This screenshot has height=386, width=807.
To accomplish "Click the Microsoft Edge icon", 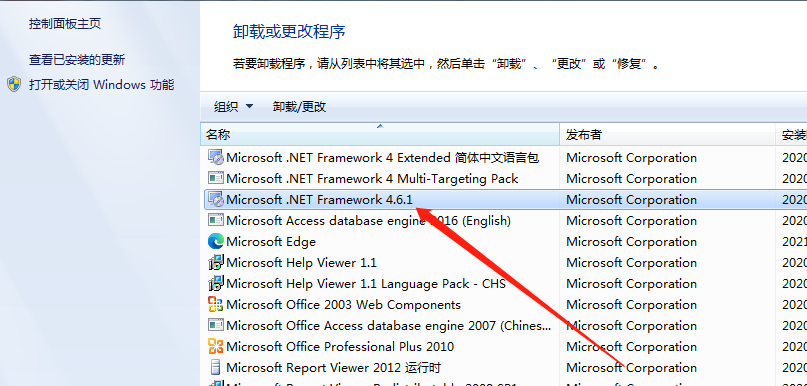I will click(x=216, y=241).
